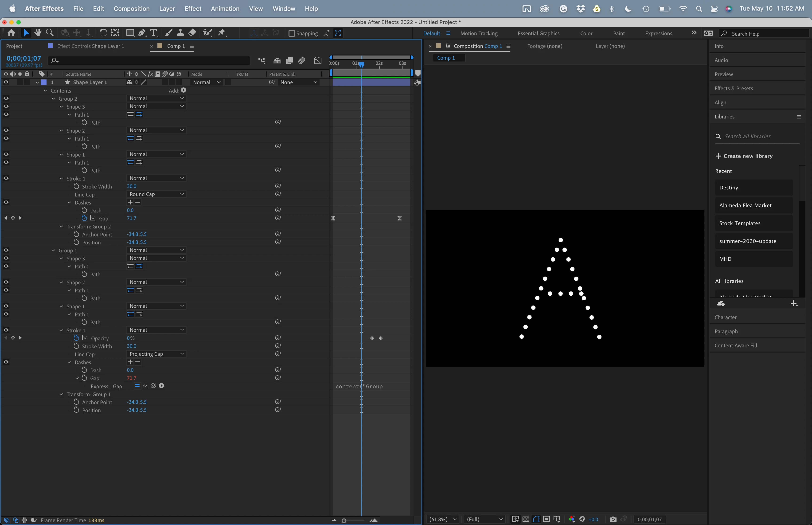Select the Zoom magnifier tool
The width and height of the screenshot is (812, 525).
point(50,33)
